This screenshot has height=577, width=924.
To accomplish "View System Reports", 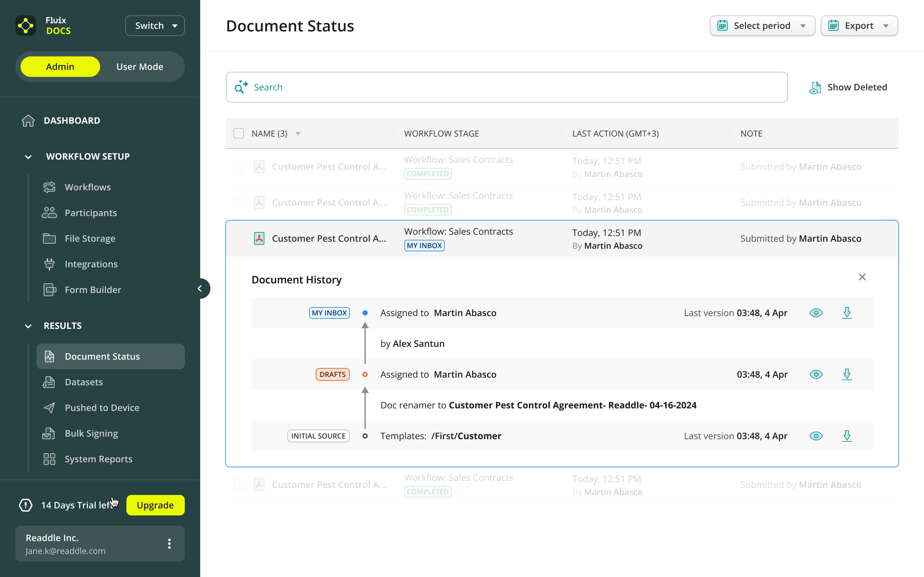I will click(x=98, y=459).
